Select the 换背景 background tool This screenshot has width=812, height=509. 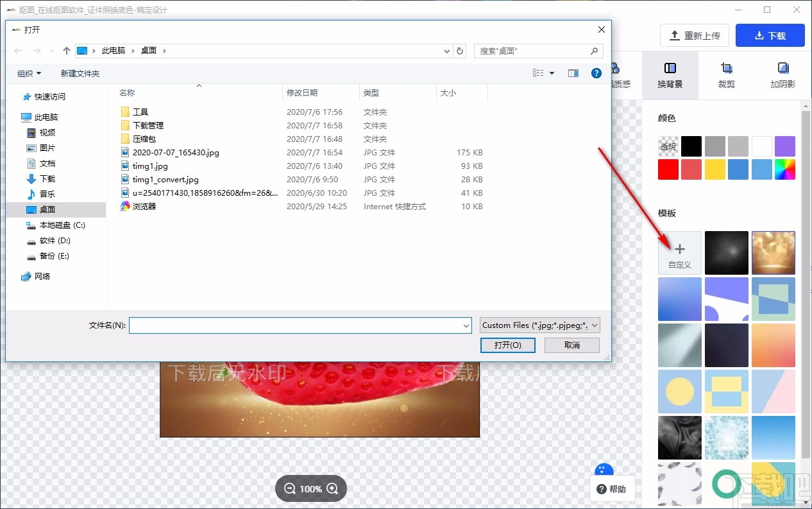[x=670, y=75]
